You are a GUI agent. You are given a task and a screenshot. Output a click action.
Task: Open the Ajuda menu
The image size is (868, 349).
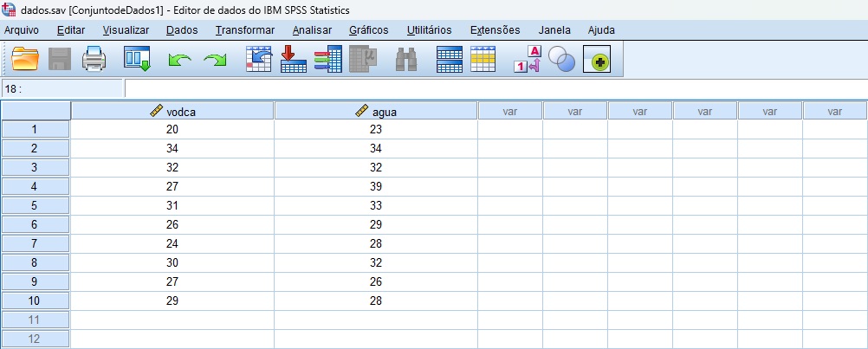pyautogui.click(x=601, y=30)
